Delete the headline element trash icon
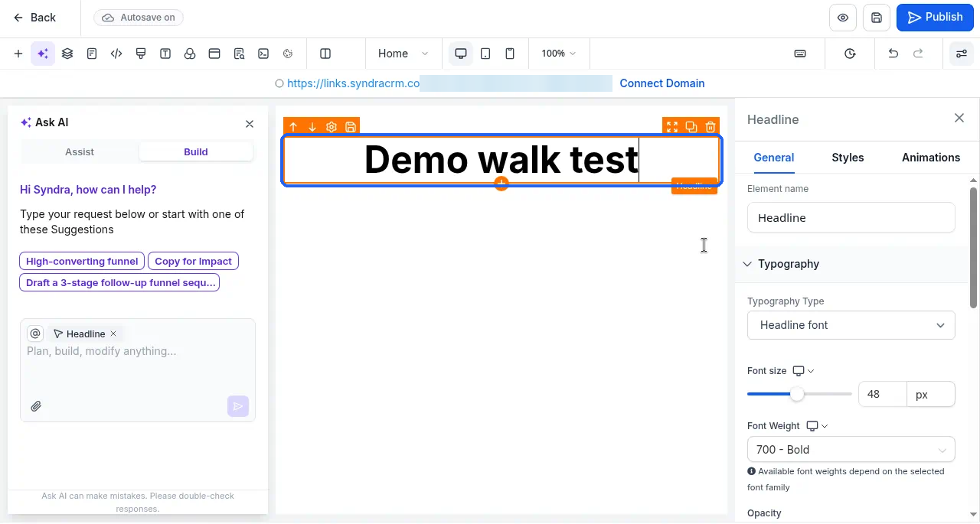Screen dimensions: 980x524 click(x=710, y=127)
